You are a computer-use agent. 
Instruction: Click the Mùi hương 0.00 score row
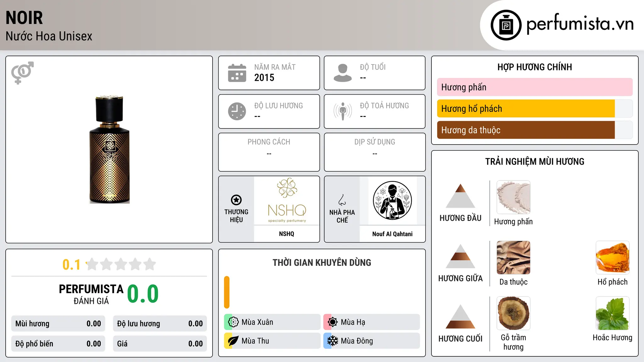pos(58,324)
